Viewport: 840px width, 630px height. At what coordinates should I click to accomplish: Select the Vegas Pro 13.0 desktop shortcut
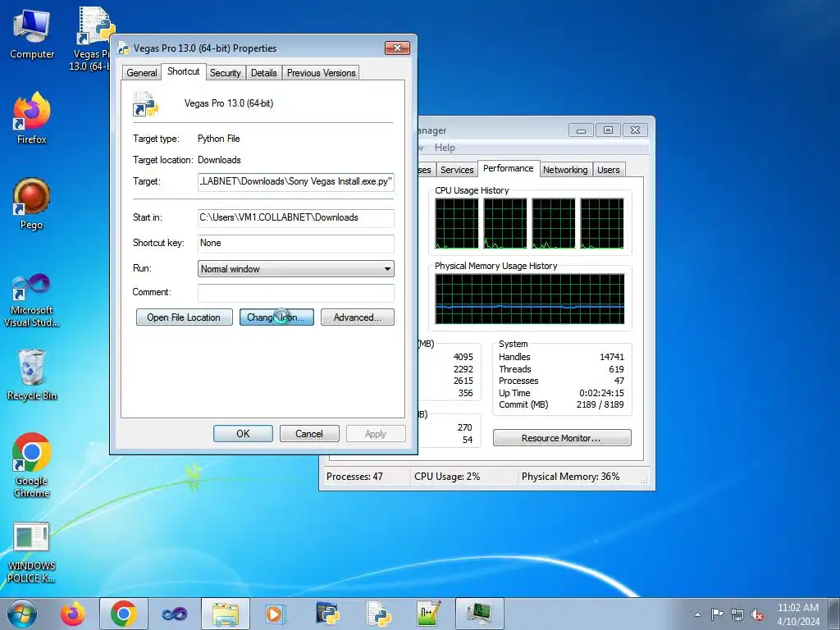[91, 39]
